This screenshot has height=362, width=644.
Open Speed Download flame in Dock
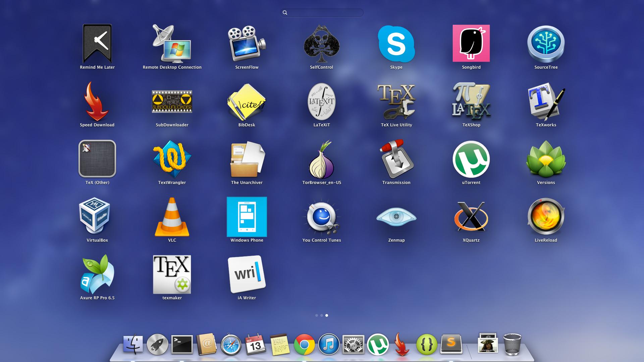[402, 344]
